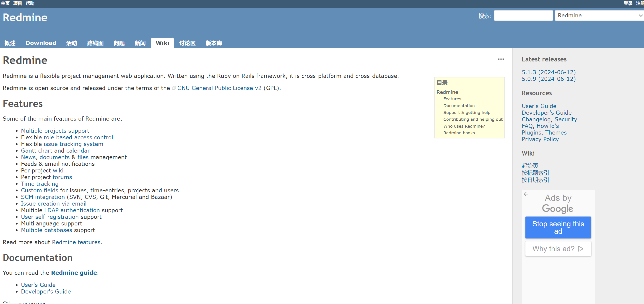This screenshot has width=644, height=304.
Task: Click 主页 in the top menu
Action: (5, 3)
